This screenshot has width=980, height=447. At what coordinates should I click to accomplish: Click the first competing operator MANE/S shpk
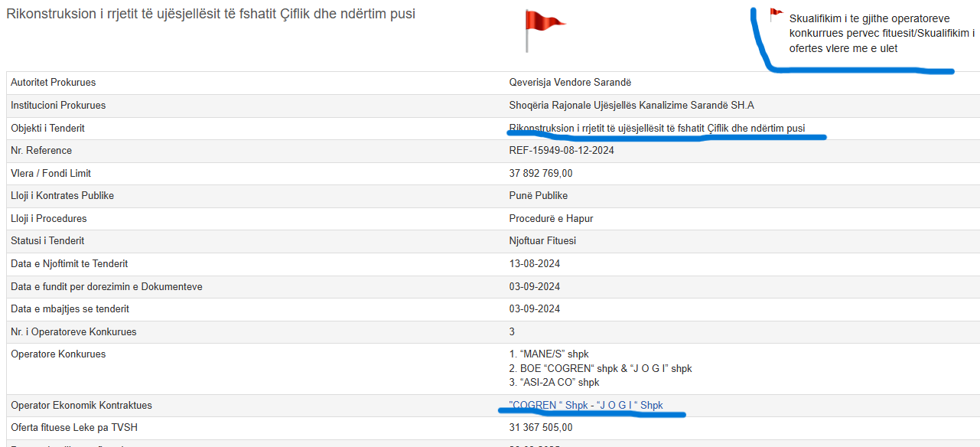tap(549, 354)
